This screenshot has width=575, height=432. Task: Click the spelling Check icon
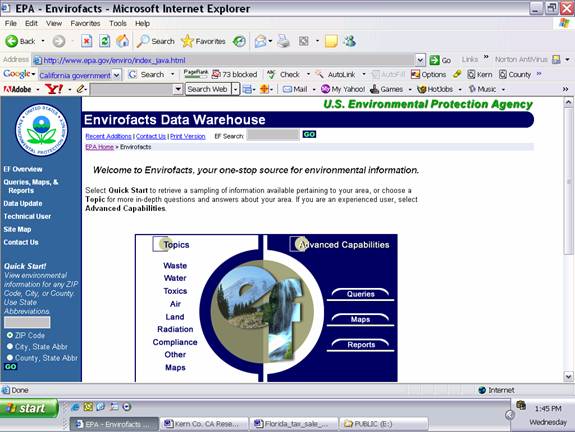point(271,74)
